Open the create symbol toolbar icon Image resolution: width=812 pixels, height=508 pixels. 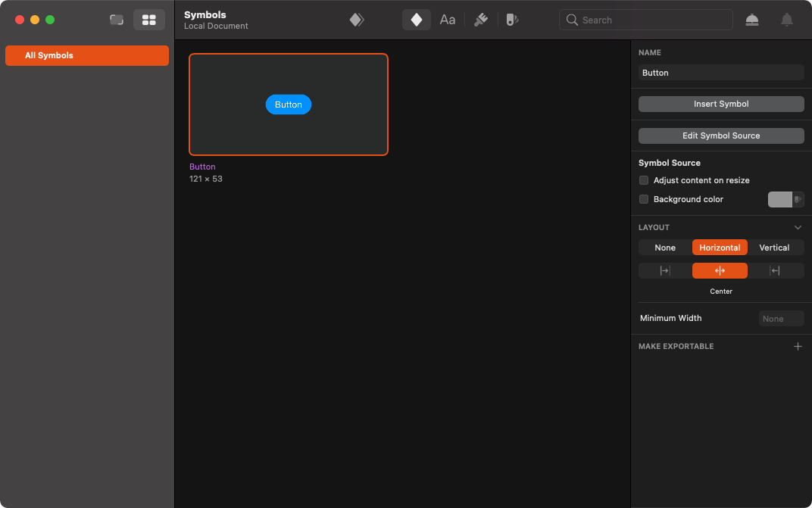click(x=357, y=20)
